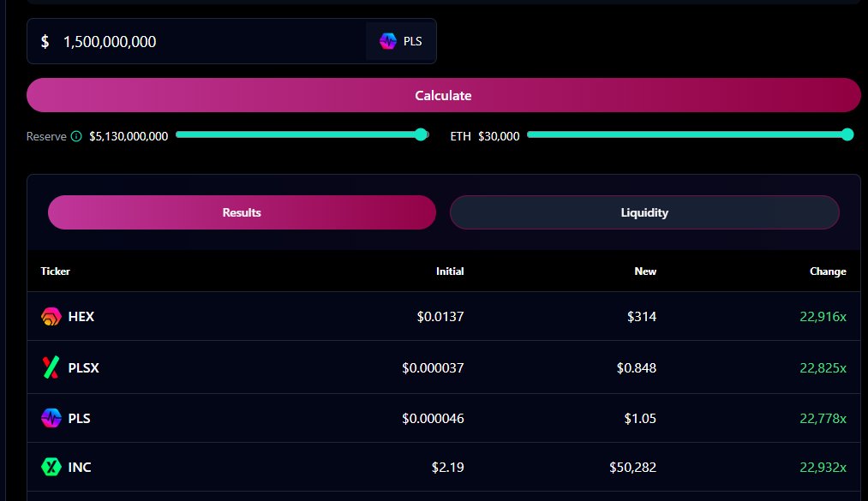Click the dollar sign in amount field
868x501 pixels.
pos(45,41)
